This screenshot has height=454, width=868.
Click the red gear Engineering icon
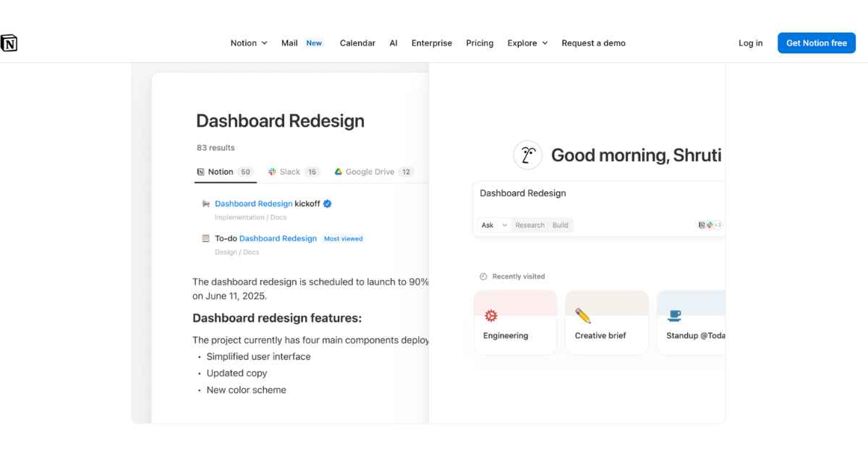tap(491, 315)
